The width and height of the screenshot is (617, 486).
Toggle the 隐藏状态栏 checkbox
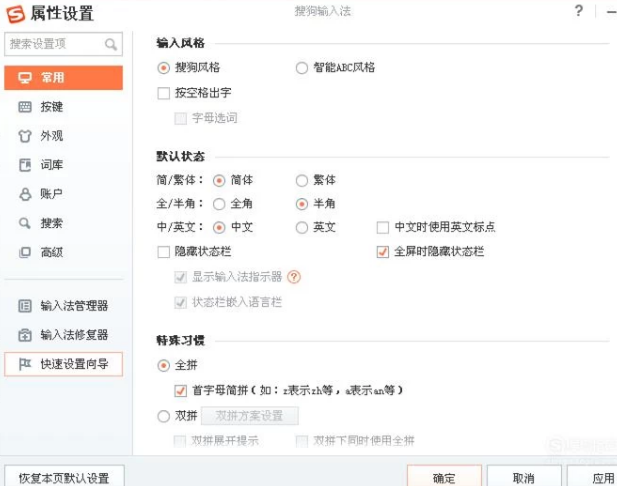pos(163,252)
